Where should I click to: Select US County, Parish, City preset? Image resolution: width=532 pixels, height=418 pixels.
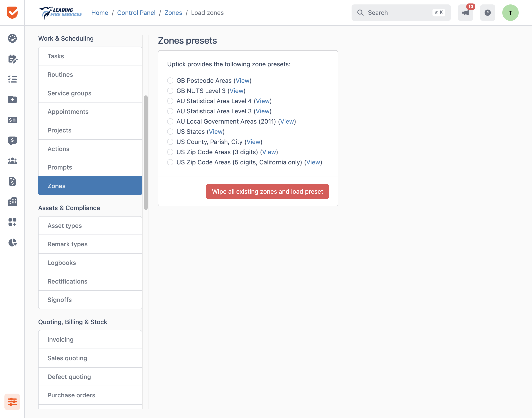point(170,142)
